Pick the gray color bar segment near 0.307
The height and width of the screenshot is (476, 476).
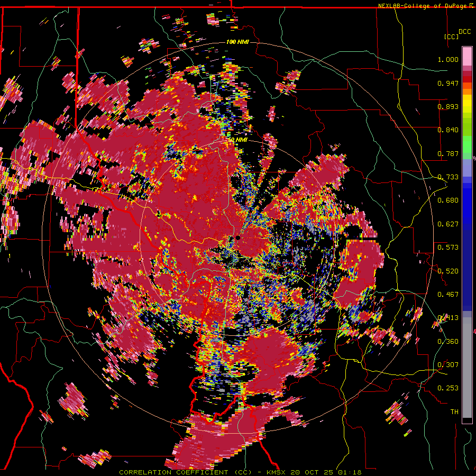(467, 368)
